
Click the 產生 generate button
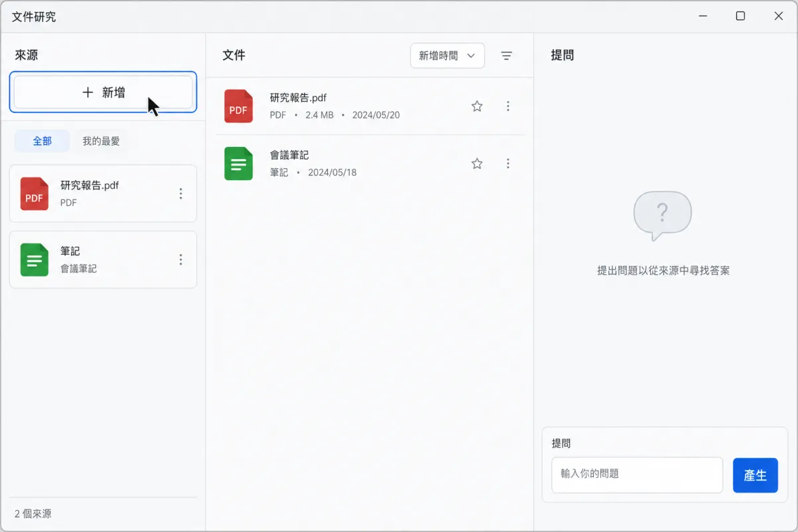pyautogui.click(x=755, y=475)
